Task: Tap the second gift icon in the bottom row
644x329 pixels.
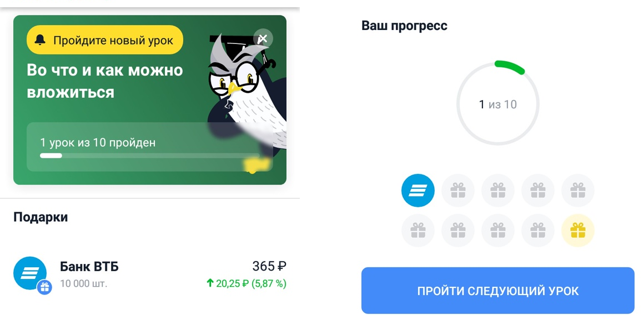Action: (x=457, y=230)
